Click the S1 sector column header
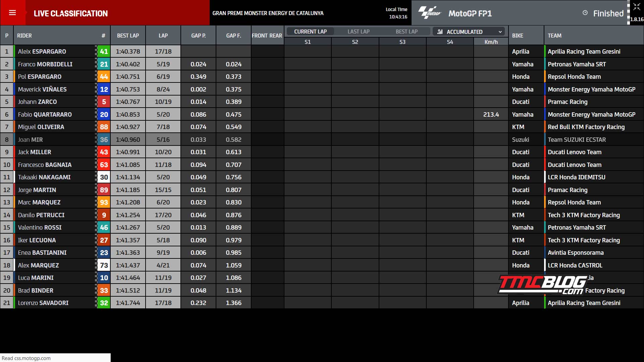This screenshot has height=362, width=644. (308, 42)
